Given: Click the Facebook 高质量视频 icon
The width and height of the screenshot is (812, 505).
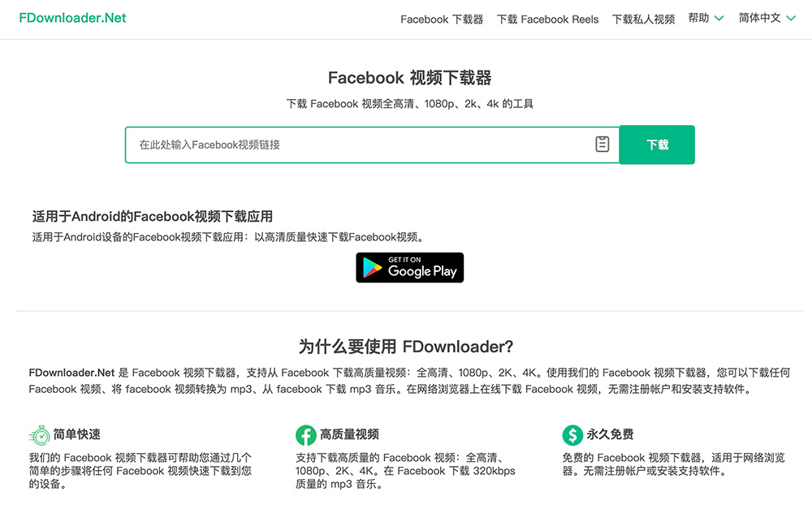Looking at the screenshot, I should (x=306, y=435).
